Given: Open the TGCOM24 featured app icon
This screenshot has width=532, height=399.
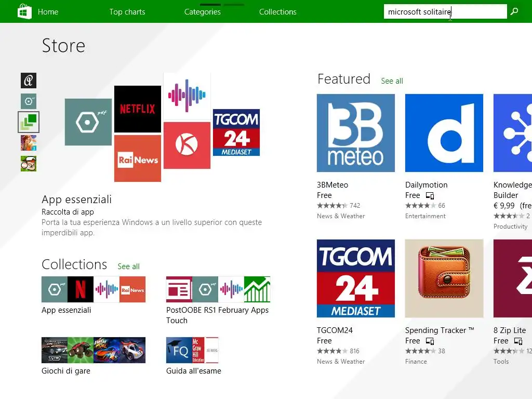Looking at the screenshot, I should click(x=356, y=278).
